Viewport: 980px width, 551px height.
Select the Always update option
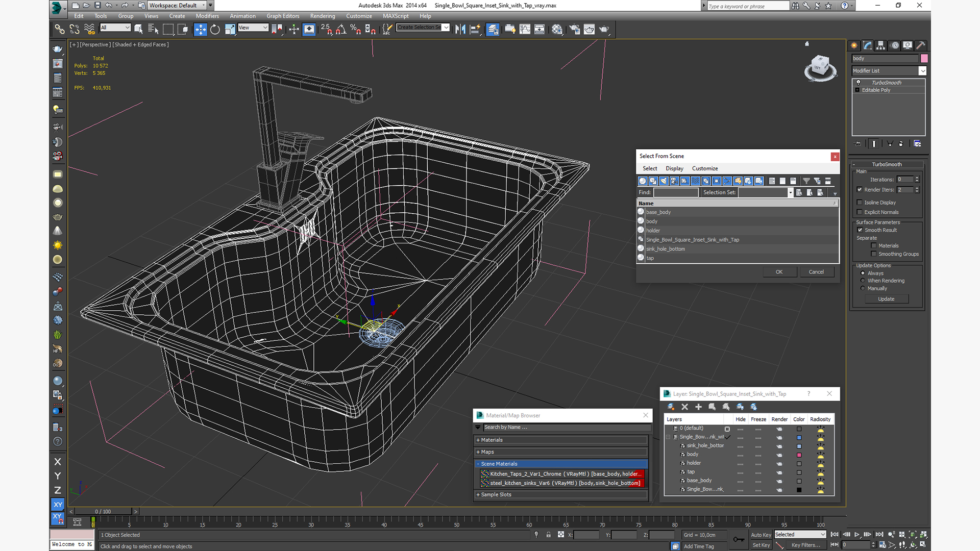point(863,273)
